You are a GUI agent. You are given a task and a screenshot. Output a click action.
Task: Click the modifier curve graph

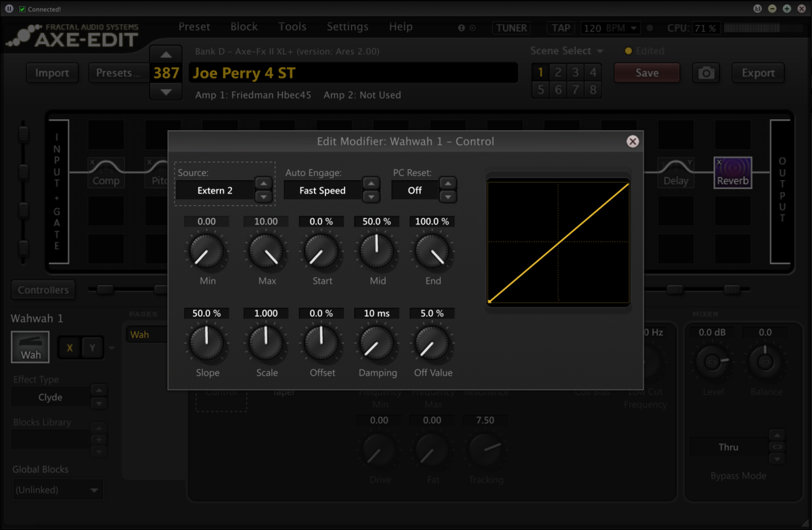(558, 241)
